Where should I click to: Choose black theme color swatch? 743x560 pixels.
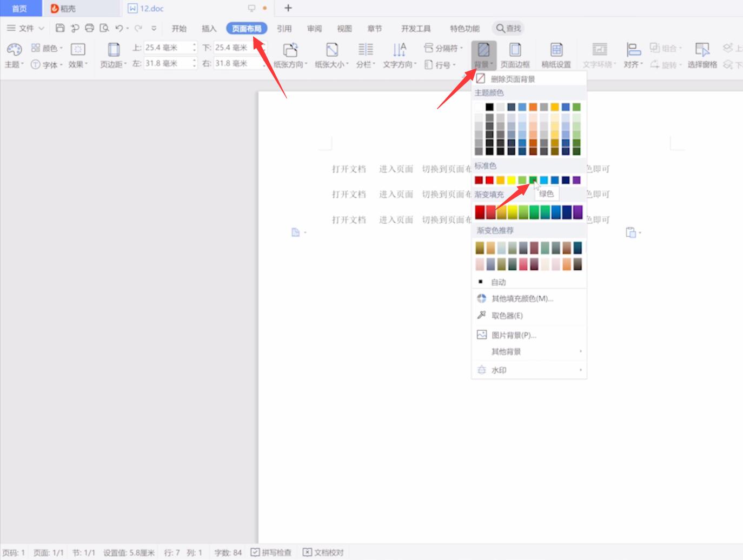tap(489, 106)
